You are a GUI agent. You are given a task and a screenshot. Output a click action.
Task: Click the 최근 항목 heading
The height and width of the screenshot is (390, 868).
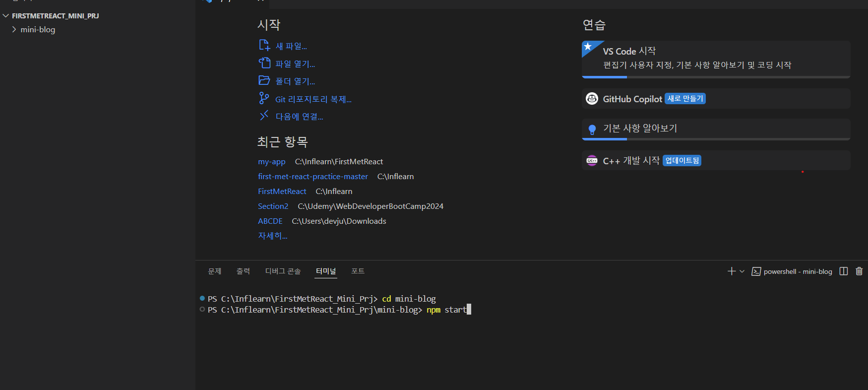pyautogui.click(x=282, y=142)
